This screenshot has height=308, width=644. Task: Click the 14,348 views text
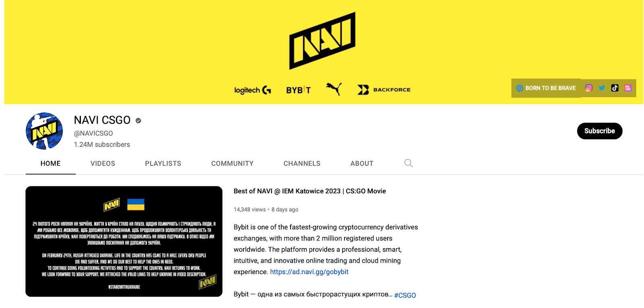click(250, 210)
